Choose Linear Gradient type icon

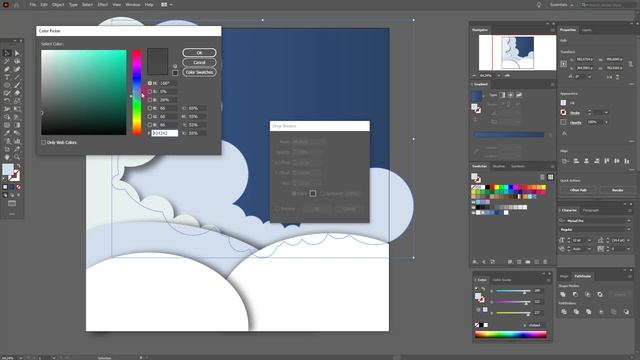coord(502,95)
